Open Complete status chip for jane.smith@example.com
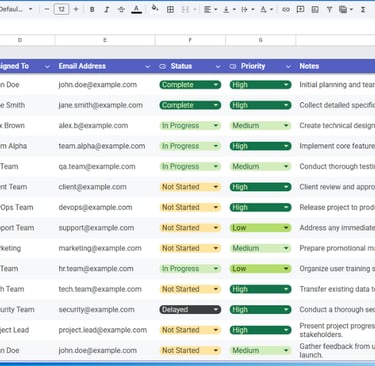375x366 pixels. coord(190,105)
